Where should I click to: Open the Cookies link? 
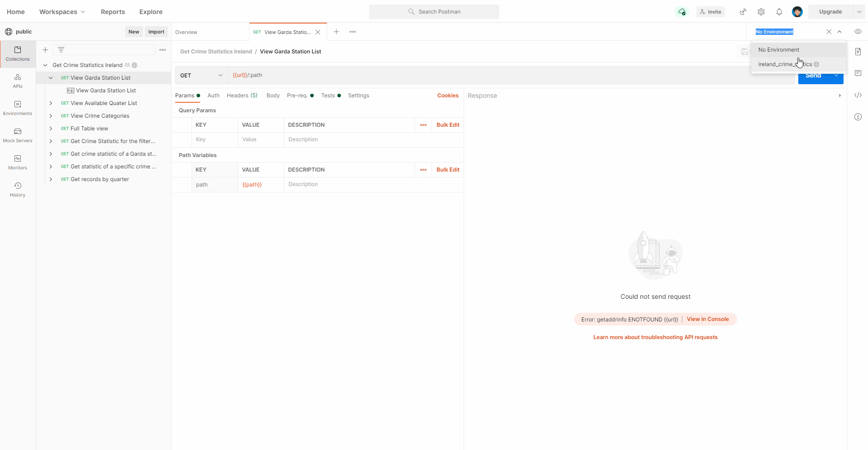click(448, 96)
